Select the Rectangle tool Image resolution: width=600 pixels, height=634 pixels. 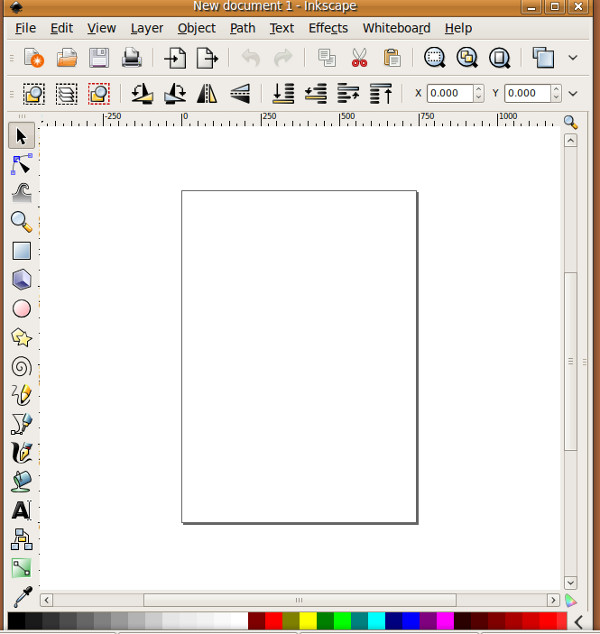[x=21, y=251]
